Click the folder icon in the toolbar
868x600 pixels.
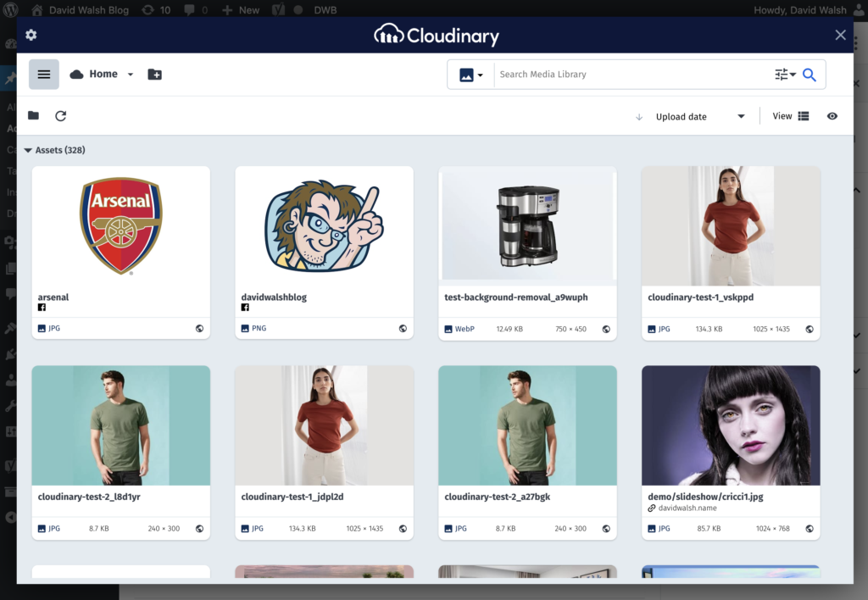(x=33, y=115)
